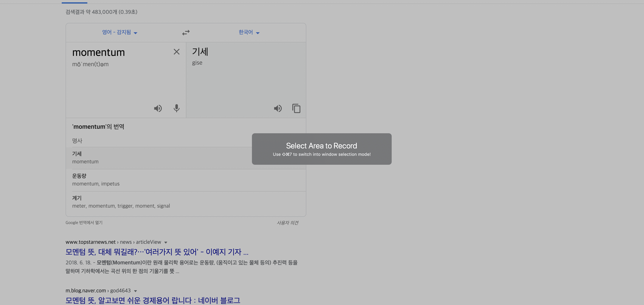The height and width of the screenshot is (305, 644).
Task: Expand the m.blog.naver.com result options arrow
Action: pos(135,291)
